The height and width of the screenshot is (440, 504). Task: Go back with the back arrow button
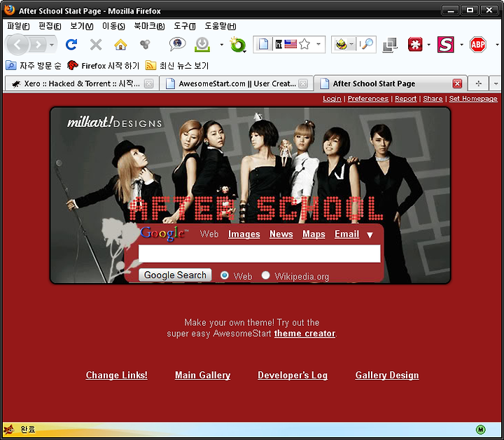(x=17, y=44)
